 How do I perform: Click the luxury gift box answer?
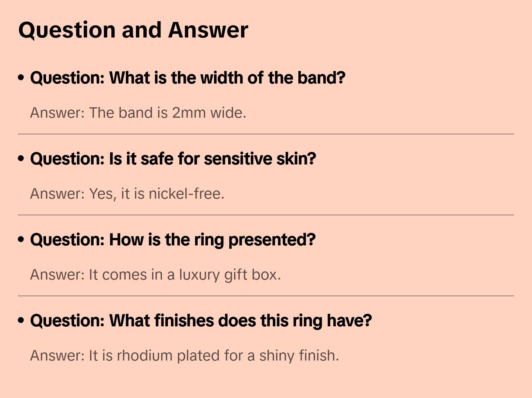coord(155,275)
